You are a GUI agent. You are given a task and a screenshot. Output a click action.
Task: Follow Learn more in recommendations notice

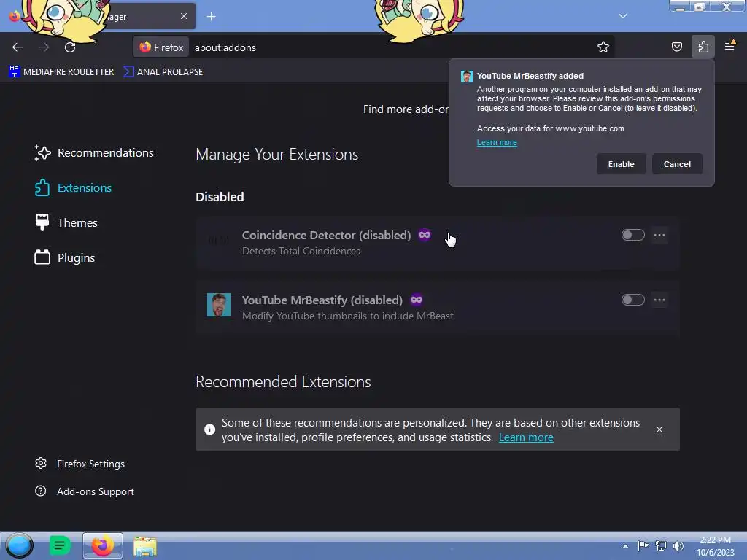(x=526, y=437)
